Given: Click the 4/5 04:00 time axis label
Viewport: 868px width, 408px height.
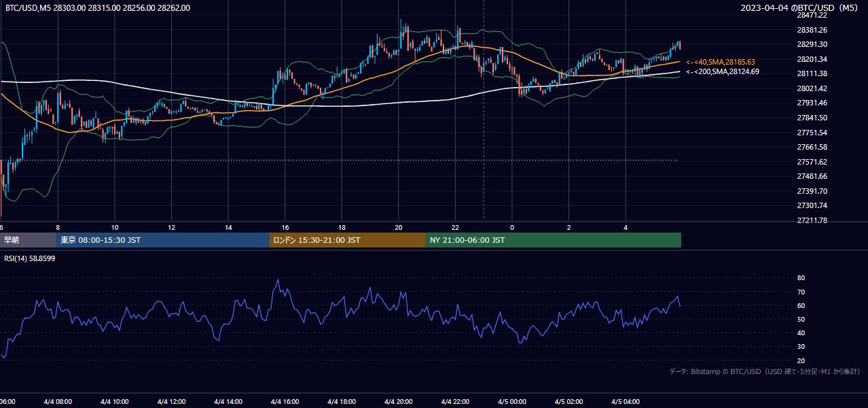Looking at the screenshot, I should click(x=626, y=402).
